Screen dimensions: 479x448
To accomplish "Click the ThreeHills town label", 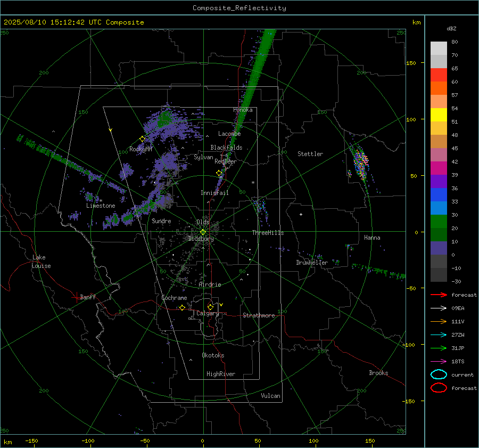I will click(268, 233).
